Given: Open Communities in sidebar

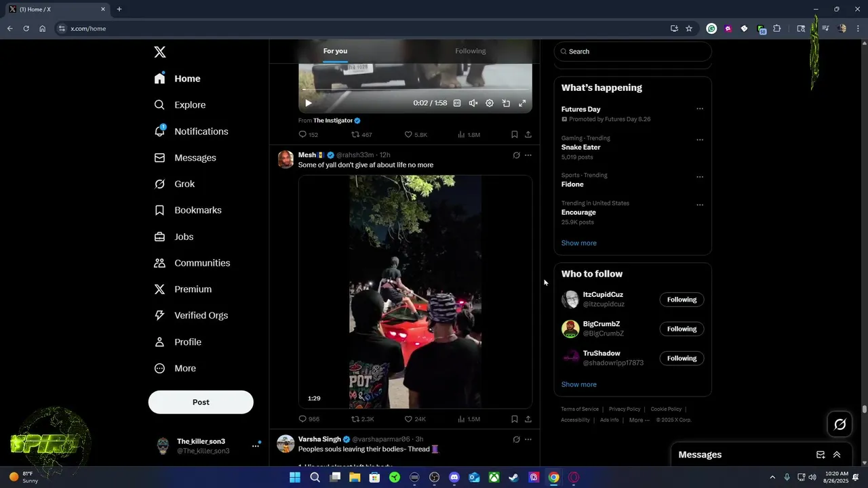Looking at the screenshot, I should [x=193, y=263].
